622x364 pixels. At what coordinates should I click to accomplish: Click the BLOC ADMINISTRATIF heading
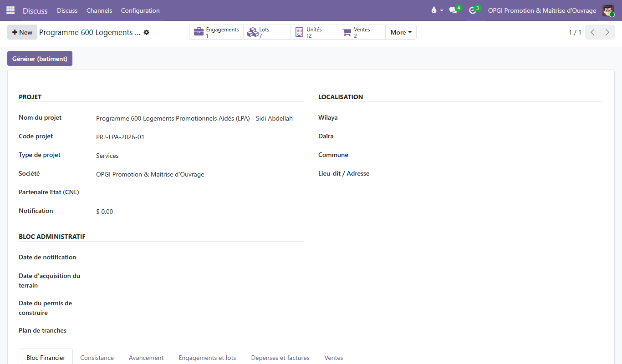tap(52, 237)
